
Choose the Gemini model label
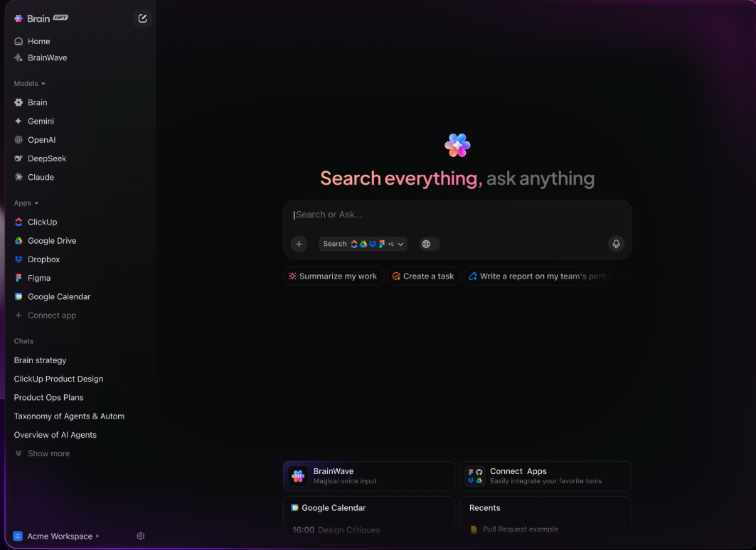click(x=41, y=122)
